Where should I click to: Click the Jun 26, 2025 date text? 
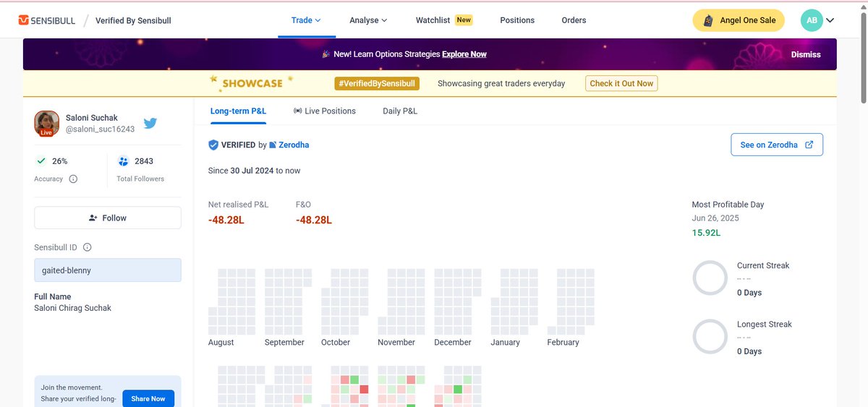[715, 218]
